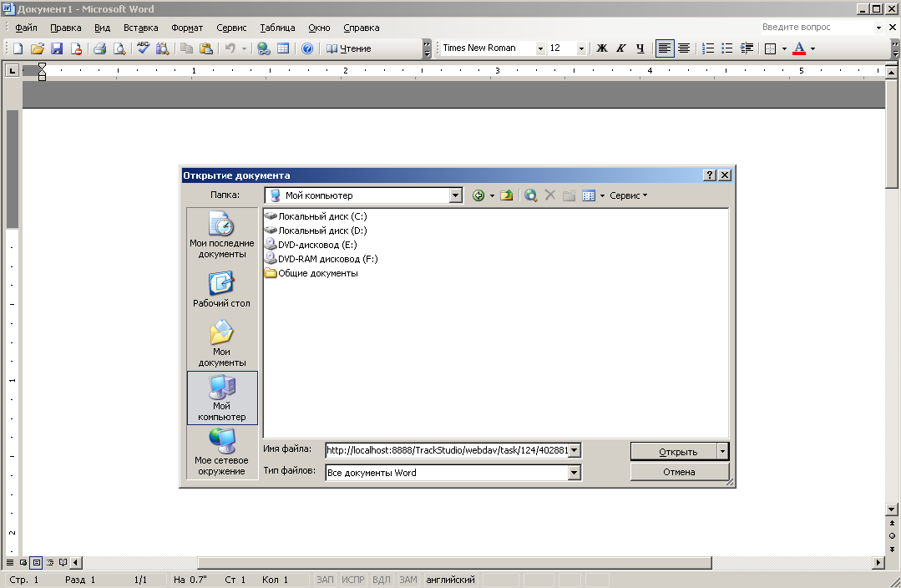Image resolution: width=901 pixels, height=588 pixels.
Task: Expand the Тип файлов dropdown
Action: point(574,473)
